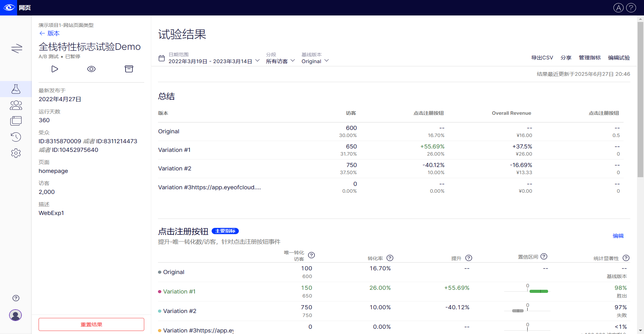Click Variation #2 gray confidence interval bar
Viewport: 644px width, 334px height.
coord(518,311)
